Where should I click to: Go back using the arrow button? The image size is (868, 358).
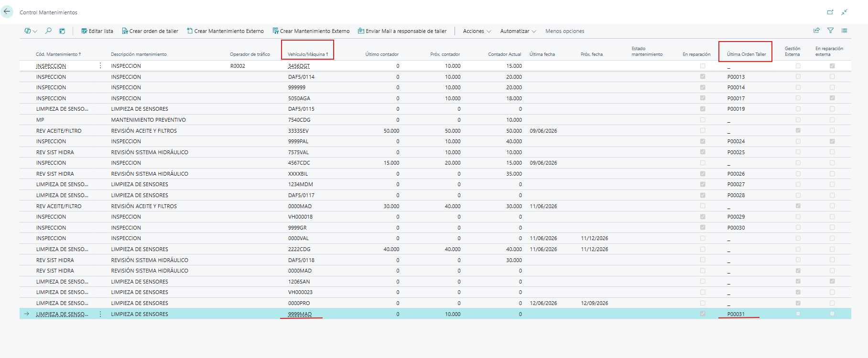(7, 11)
